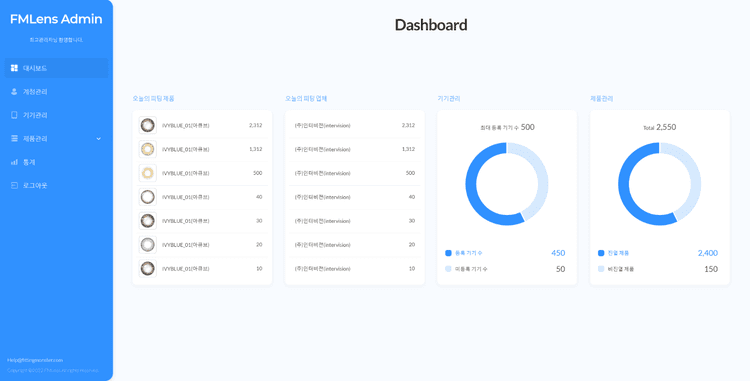Open lens thumbnail in the 10 product row
750x381 pixels.
147,269
